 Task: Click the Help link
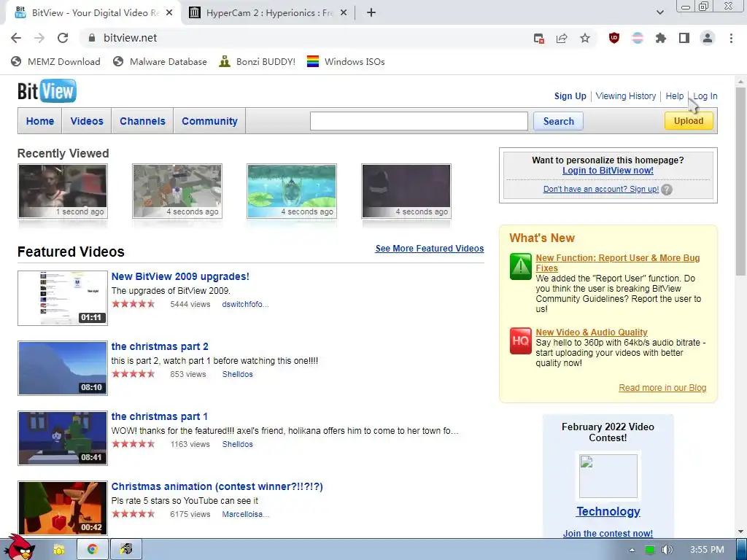tap(674, 96)
